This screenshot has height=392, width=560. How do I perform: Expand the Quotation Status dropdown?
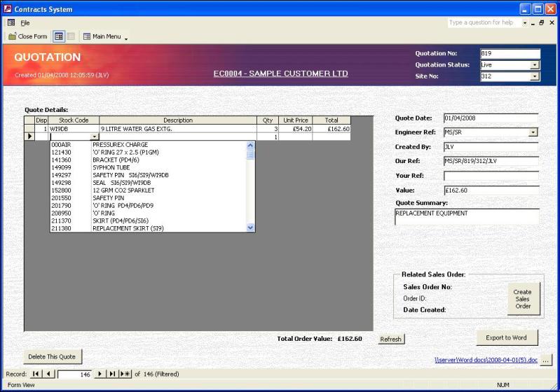click(x=535, y=65)
